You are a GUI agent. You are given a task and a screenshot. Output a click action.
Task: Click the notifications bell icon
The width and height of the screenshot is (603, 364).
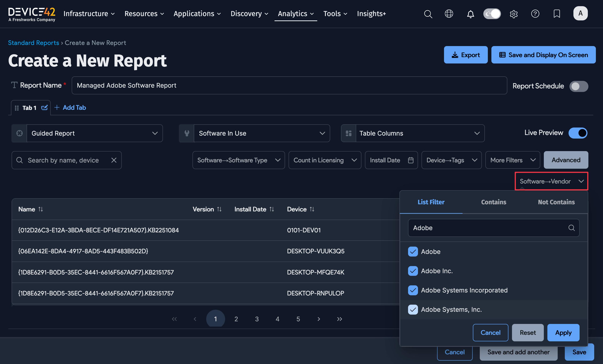(x=470, y=14)
